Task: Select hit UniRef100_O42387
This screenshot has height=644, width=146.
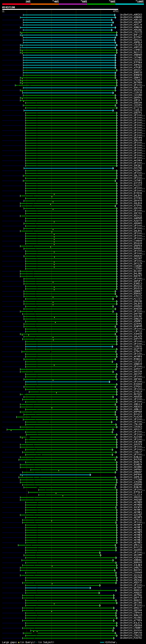Action: pyautogui.click(x=131, y=259)
